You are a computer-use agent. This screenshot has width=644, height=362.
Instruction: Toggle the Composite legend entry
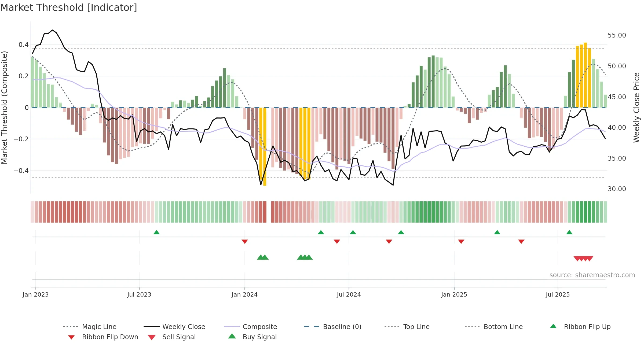click(x=250, y=327)
